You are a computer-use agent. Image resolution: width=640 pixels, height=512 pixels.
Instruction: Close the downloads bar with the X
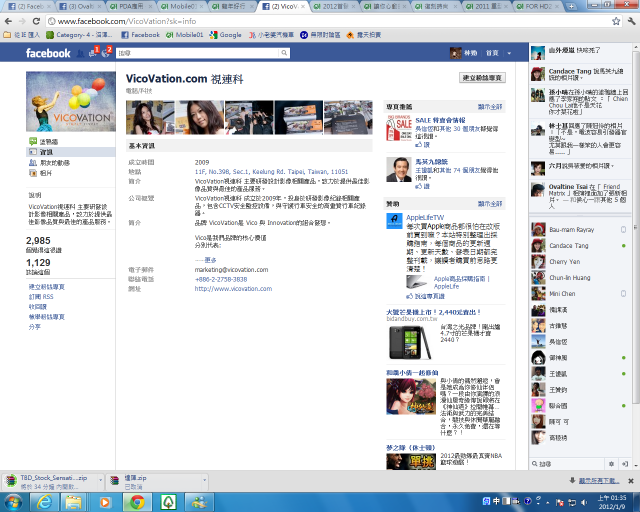(x=631, y=481)
